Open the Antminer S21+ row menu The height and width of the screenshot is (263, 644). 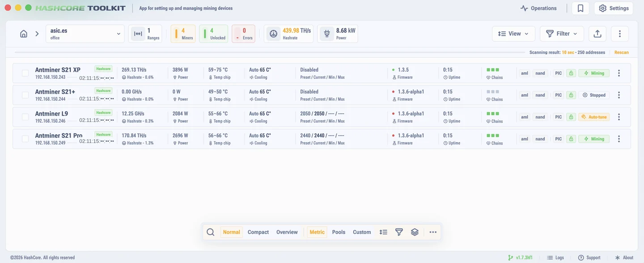(619, 95)
